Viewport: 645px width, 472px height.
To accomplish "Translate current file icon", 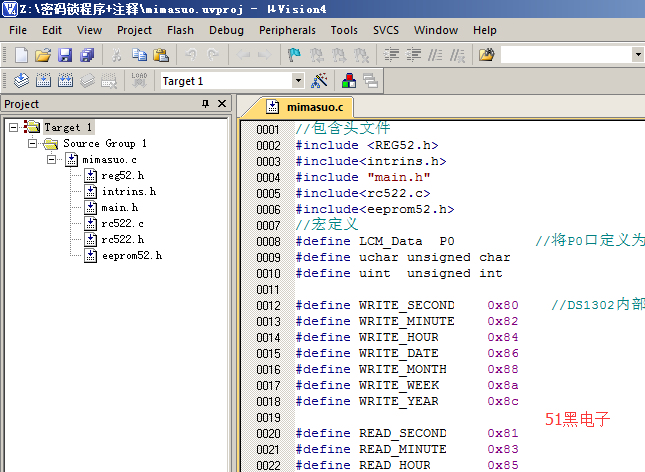I will click(x=21, y=81).
